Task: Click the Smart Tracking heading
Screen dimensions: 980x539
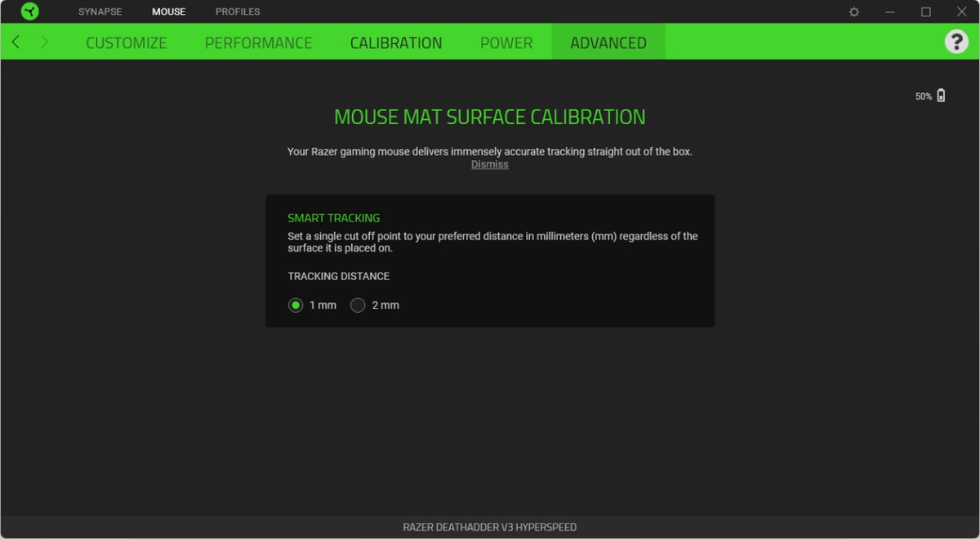Action: click(334, 218)
